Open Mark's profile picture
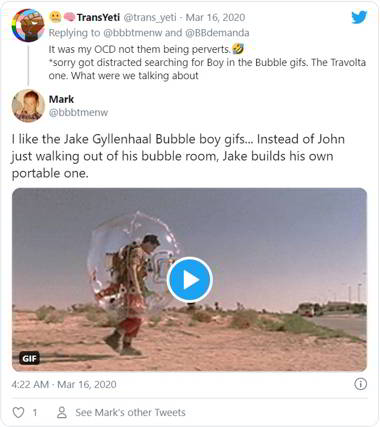Image resolution: width=380 pixels, height=427 pixels. pyautogui.click(x=28, y=105)
